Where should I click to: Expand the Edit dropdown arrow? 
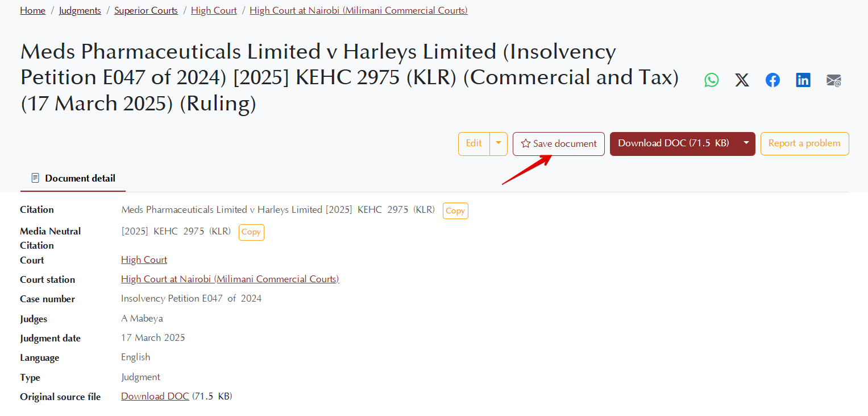tap(499, 143)
